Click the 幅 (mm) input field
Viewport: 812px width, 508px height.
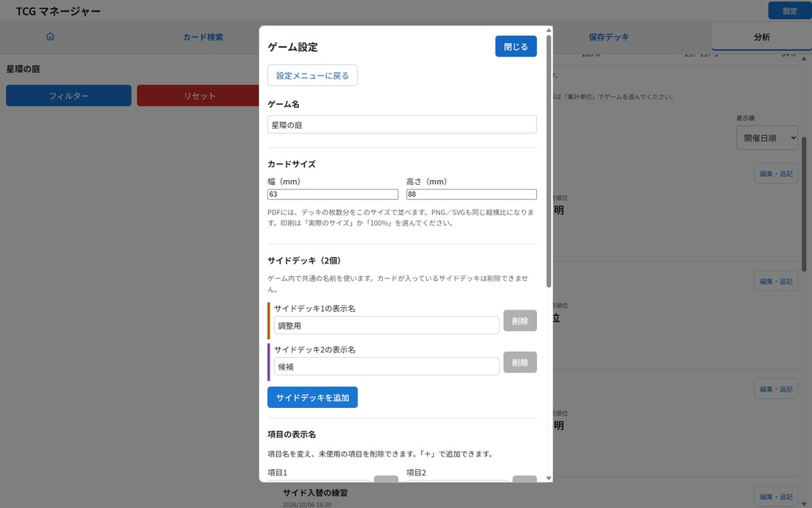pos(332,194)
